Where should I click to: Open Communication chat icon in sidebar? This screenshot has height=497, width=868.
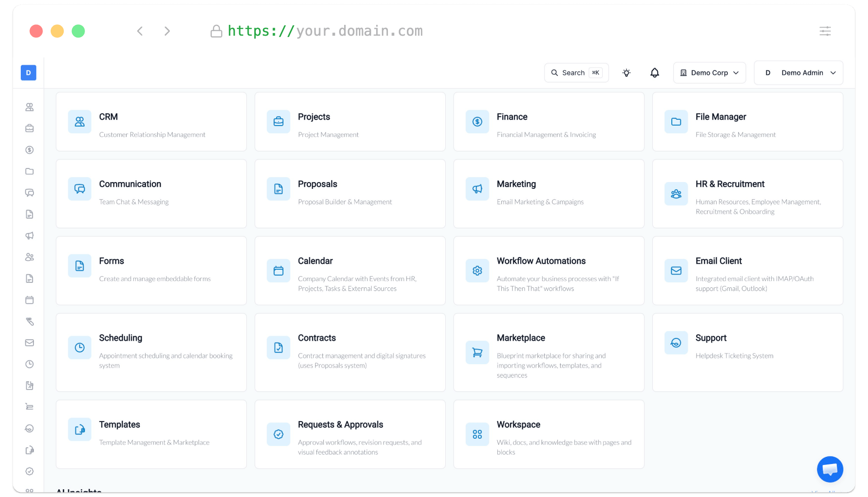click(29, 193)
